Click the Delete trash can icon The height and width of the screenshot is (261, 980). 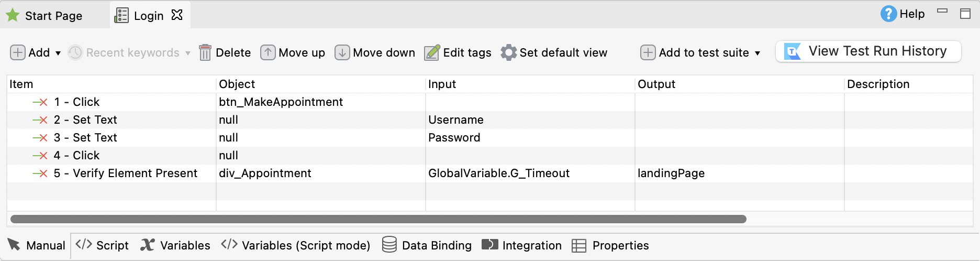[x=205, y=52]
